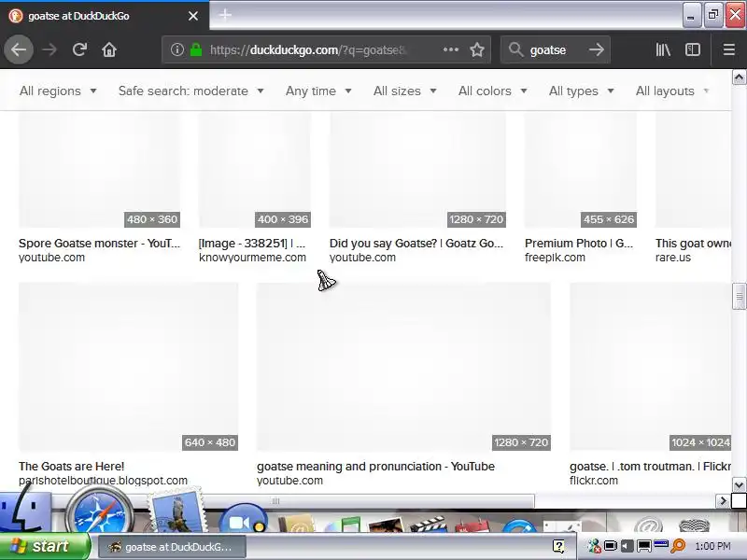
Task: Click the green secure connection padlock
Action: (196, 49)
